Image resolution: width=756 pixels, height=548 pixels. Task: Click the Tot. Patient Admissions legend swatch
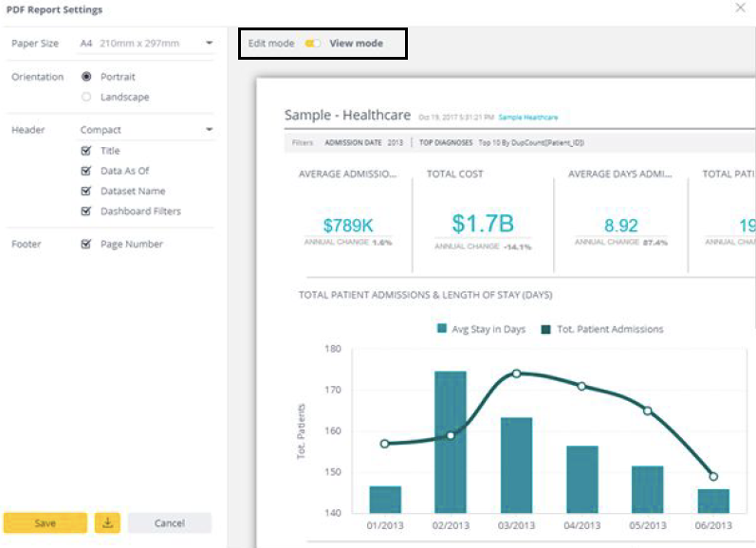click(x=545, y=329)
